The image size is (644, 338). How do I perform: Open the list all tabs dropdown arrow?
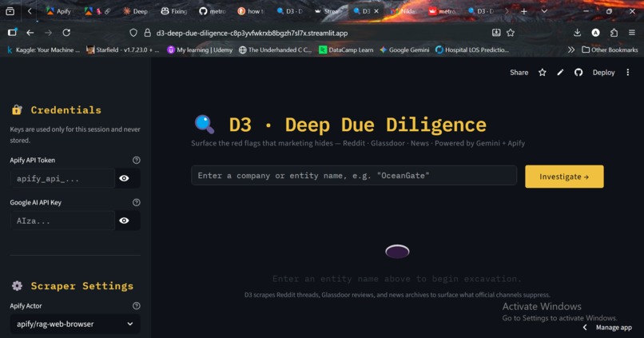coord(544,11)
